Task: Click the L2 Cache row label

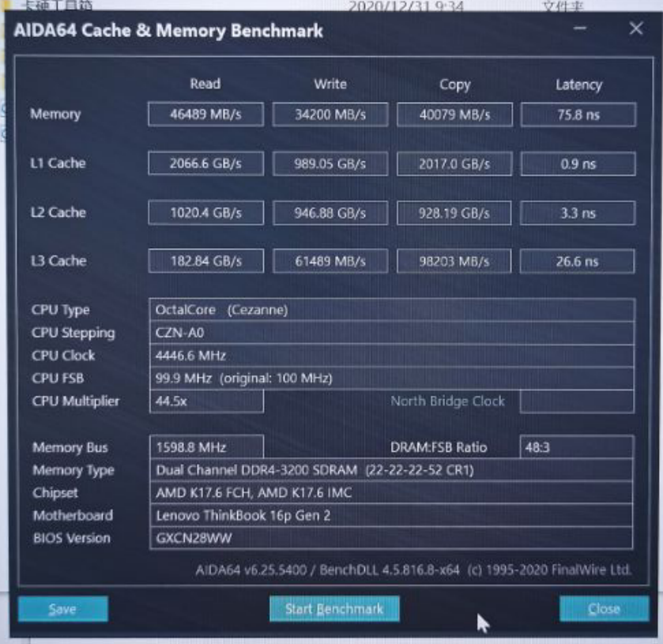Action: [x=58, y=213]
